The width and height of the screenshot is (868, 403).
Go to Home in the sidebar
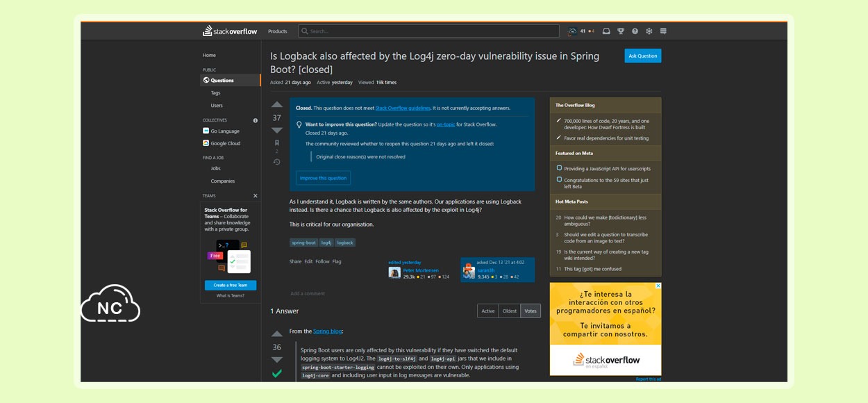point(209,55)
